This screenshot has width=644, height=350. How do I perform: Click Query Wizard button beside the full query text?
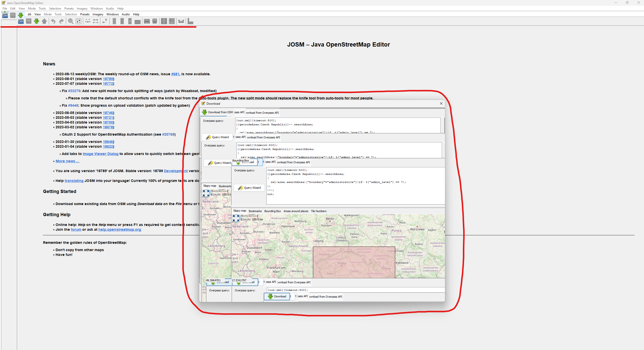click(250, 188)
